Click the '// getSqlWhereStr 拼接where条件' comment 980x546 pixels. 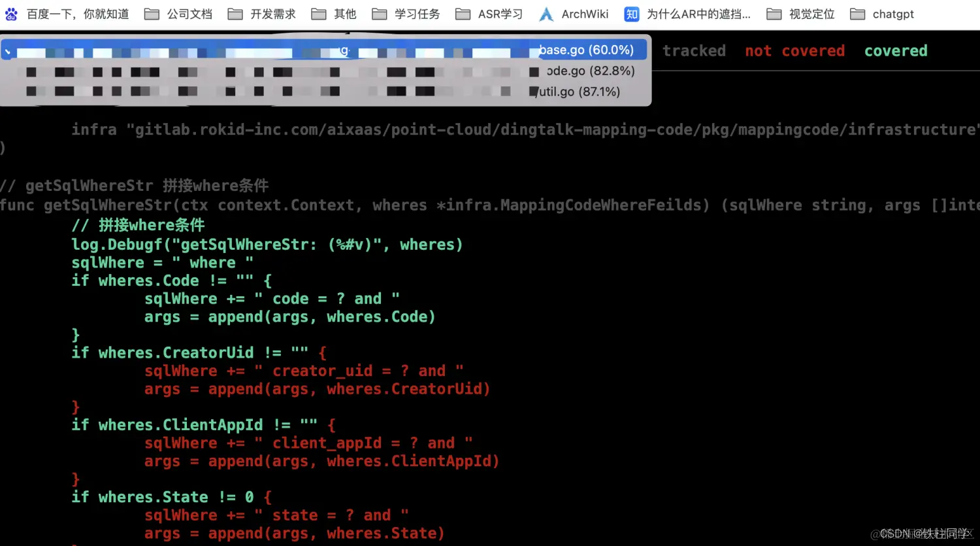coord(134,186)
